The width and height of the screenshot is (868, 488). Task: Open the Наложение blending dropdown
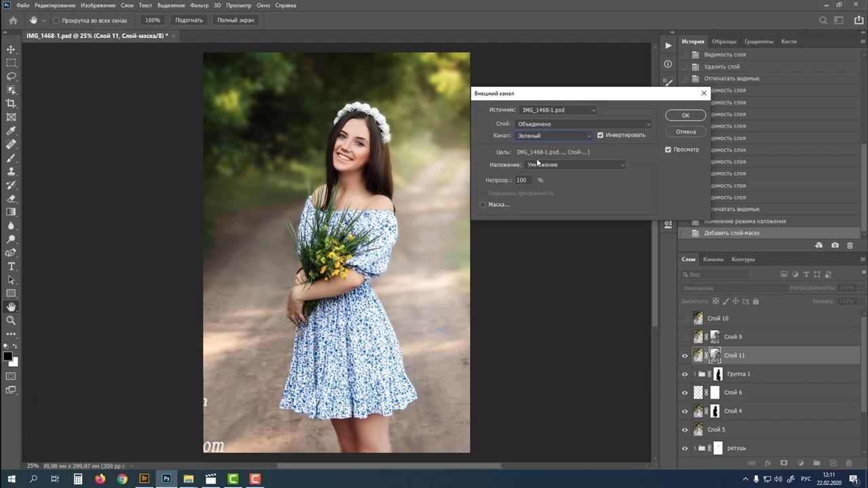(576, 165)
